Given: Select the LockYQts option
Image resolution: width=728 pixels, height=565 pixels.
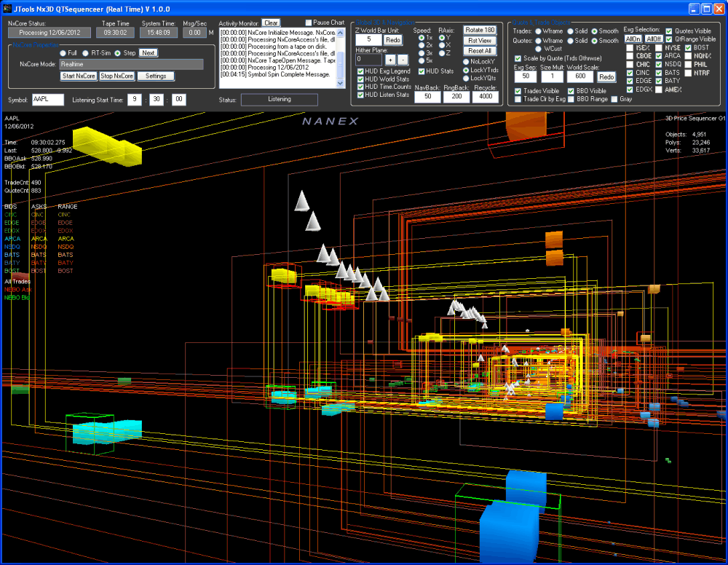Looking at the screenshot, I should coord(466,79).
